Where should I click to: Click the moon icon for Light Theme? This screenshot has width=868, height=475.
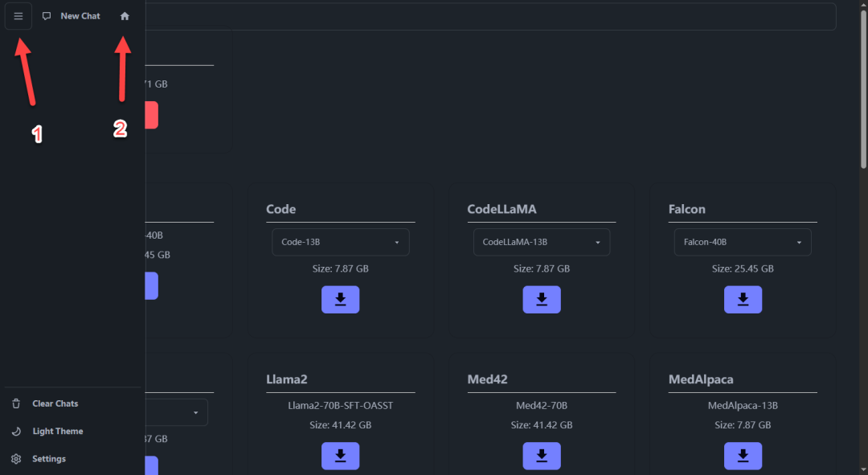tap(16, 432)
